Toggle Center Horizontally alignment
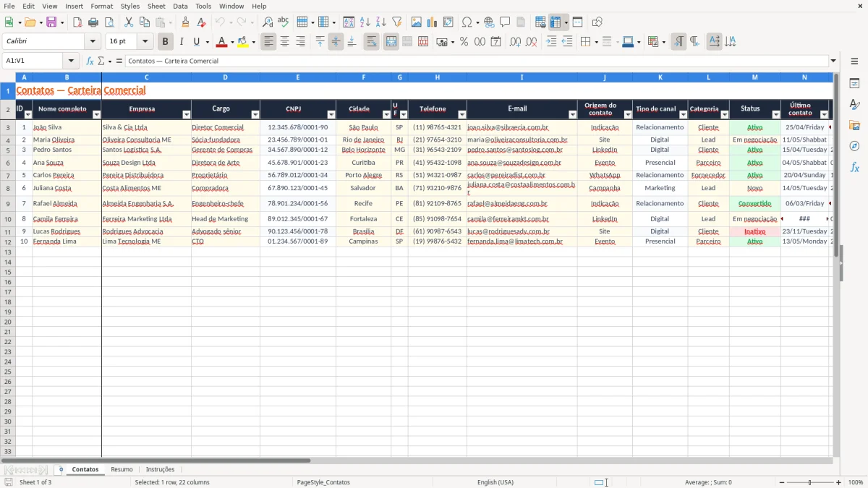This screenshot has height=488, width=868. [x=284, y=42]
